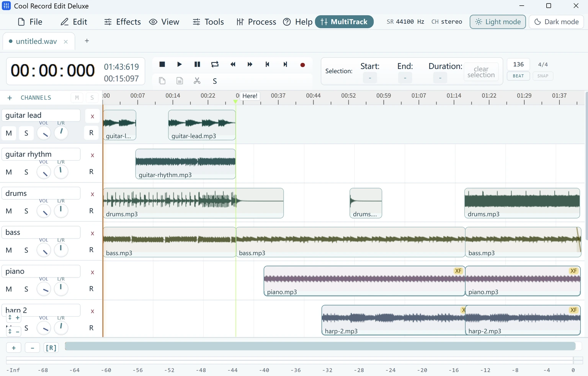Remove the bass channel with its x
588x376 pixels.
(x=92, y=233)
